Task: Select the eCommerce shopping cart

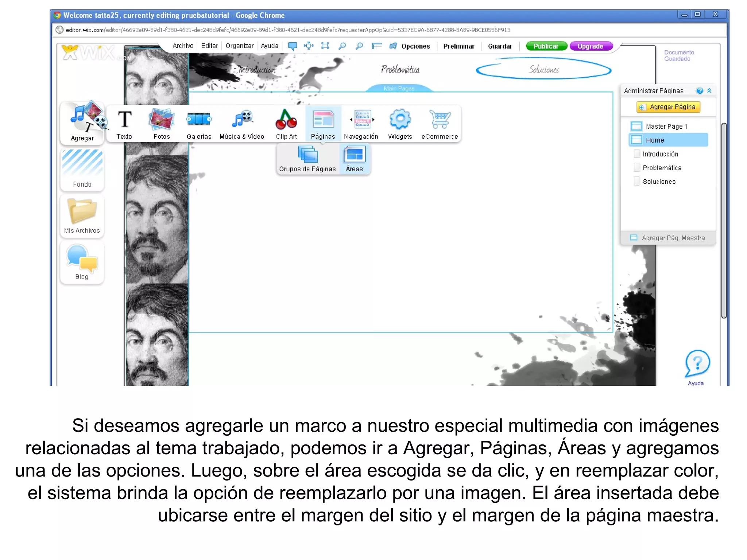Action: click(440, 124)
